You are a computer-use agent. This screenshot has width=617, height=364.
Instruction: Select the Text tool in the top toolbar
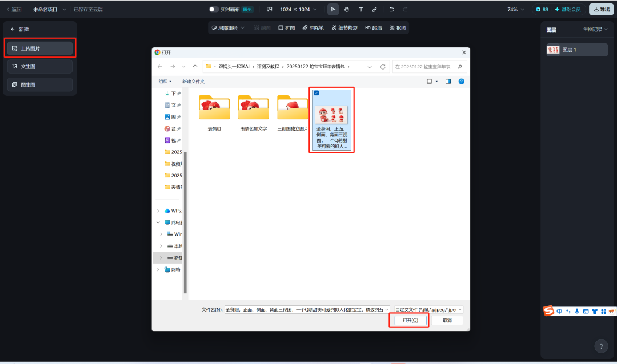(x=360, y=9)
